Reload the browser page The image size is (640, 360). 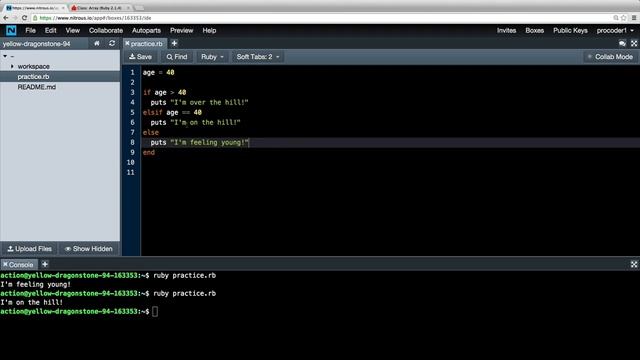(24, 18)
